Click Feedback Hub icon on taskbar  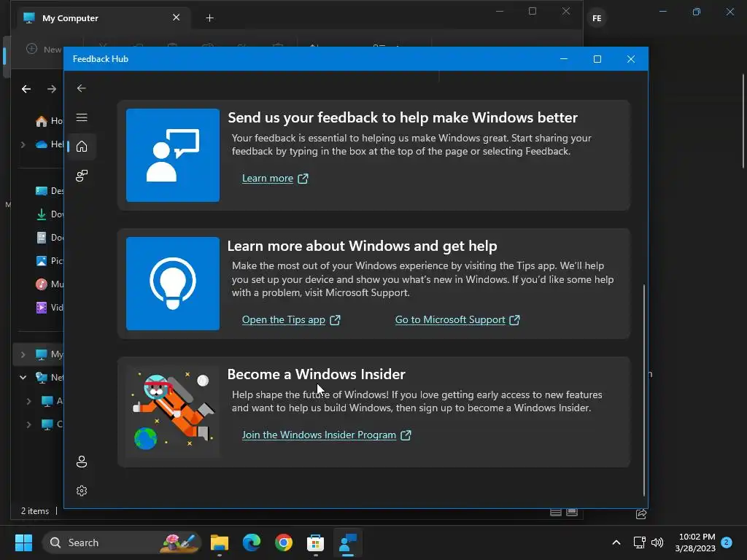pos(348,542)
